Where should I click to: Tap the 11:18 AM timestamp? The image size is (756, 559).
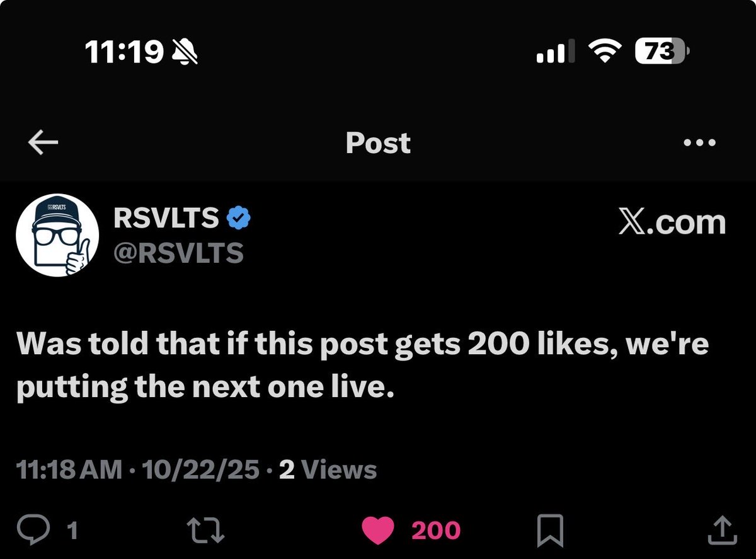coord(69,470)
